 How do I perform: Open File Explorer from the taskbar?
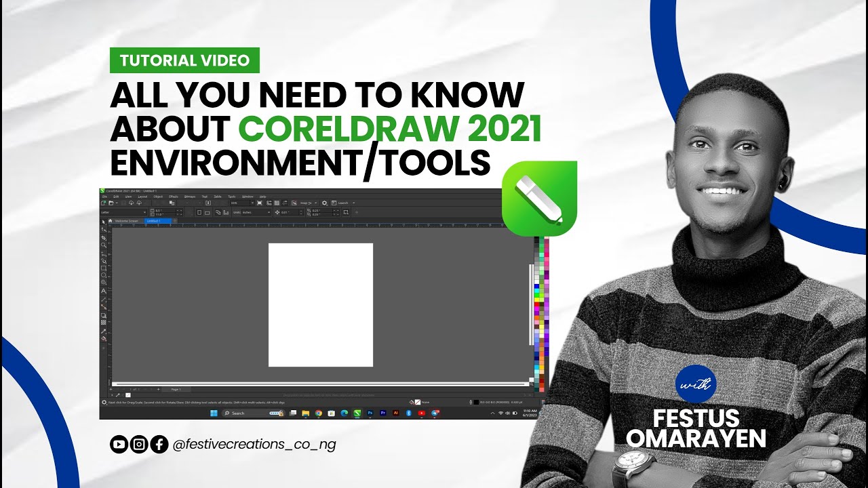click(x=305, y=413)
